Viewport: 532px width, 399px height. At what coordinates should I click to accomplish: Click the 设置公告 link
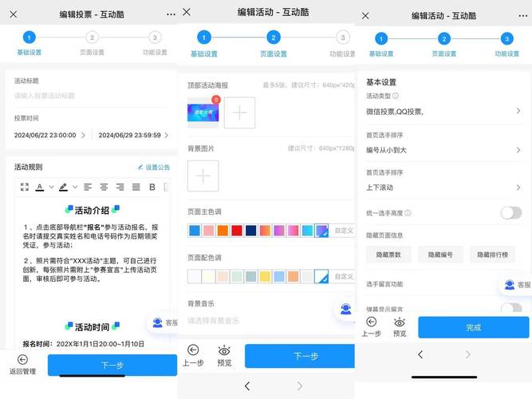click(x=152, y=168)
